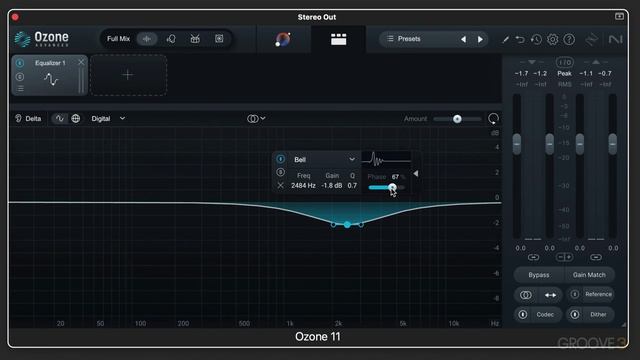Delete the Bell band with X
Viewport: 640px width, 360px height.
pos(280,185)
